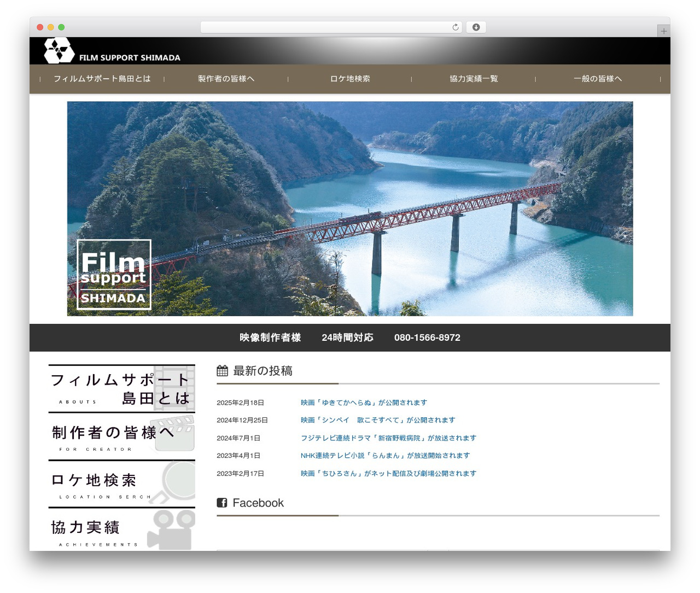Image resolution: width=700 pixels, height=593 pixels.
Task: Click the 最新の投稿 heading text
Action: pos(262,371)
